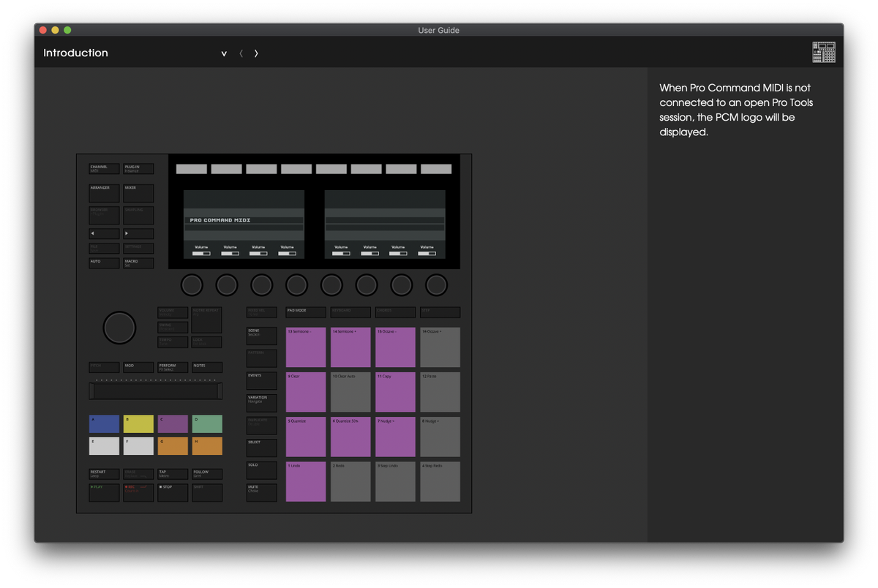The image size is (878, 588).
Task: Toggle the NOTE REPEAT button
Action: pyautogui.click(x=207, y=320)
